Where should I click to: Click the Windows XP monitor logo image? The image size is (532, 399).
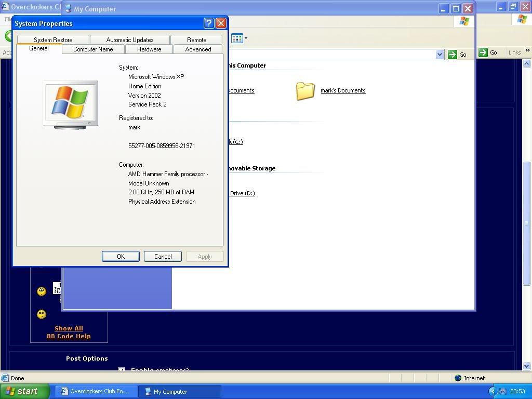[x=70, y=104]
